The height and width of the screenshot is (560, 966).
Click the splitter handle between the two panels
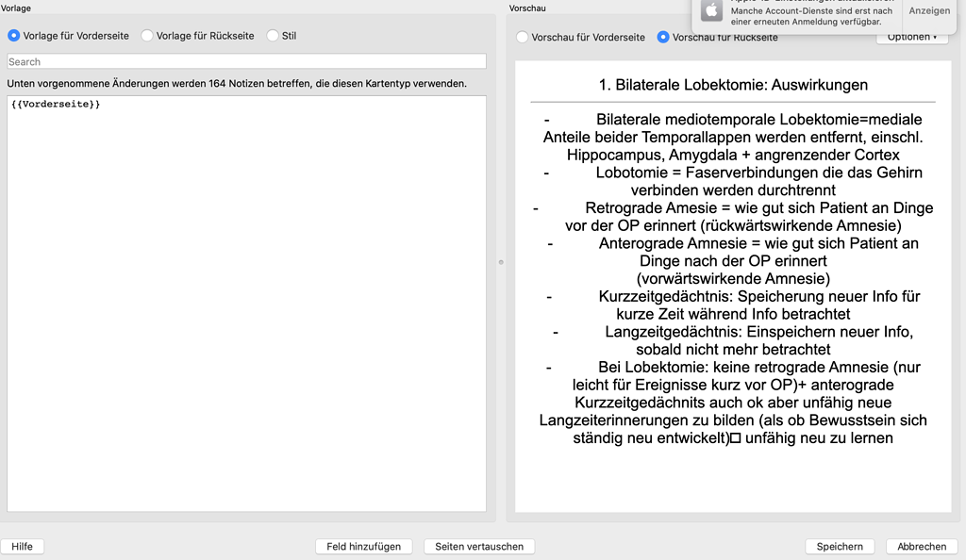click(x=499, y=264)
